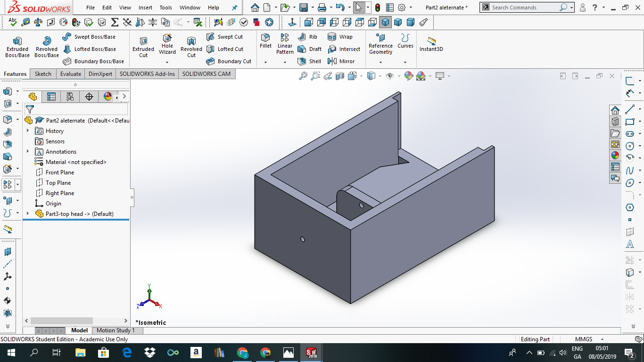
Task: Open the File menu
Action: [91, 8]
